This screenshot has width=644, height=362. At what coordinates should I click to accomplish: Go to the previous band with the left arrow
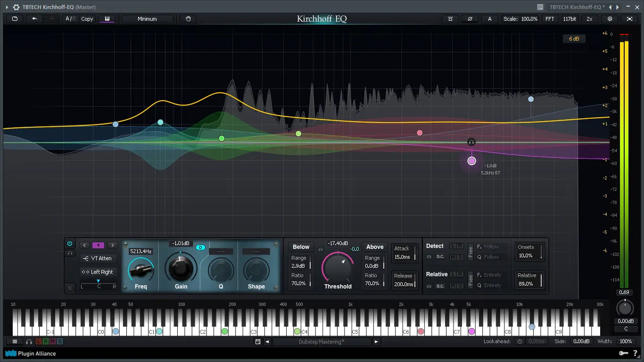click(x=84, y=245)
